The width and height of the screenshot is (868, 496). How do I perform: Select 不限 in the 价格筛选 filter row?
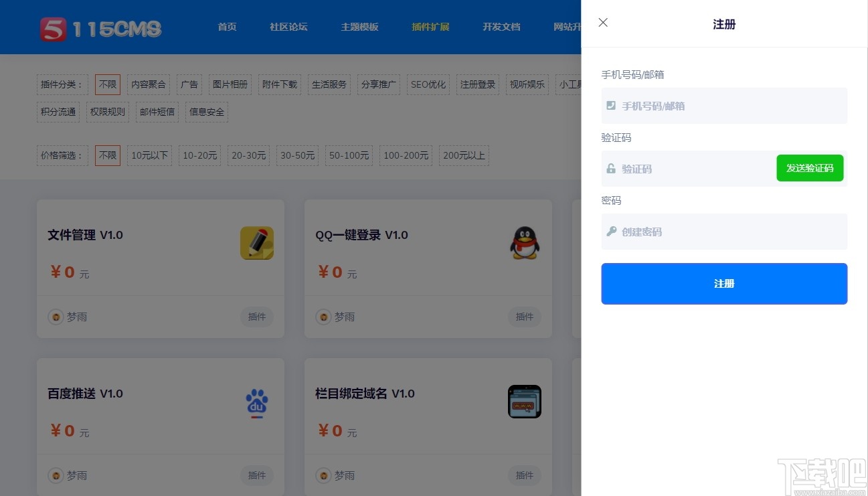click(108, 155)
